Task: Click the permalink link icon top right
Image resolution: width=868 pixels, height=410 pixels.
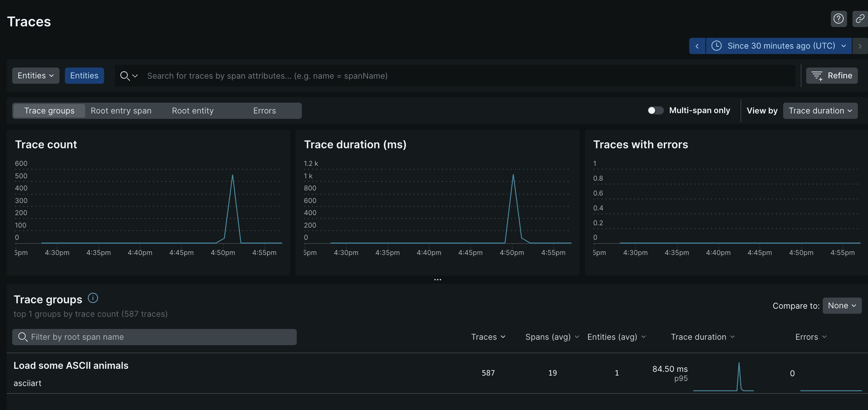Action: (860, 19)
